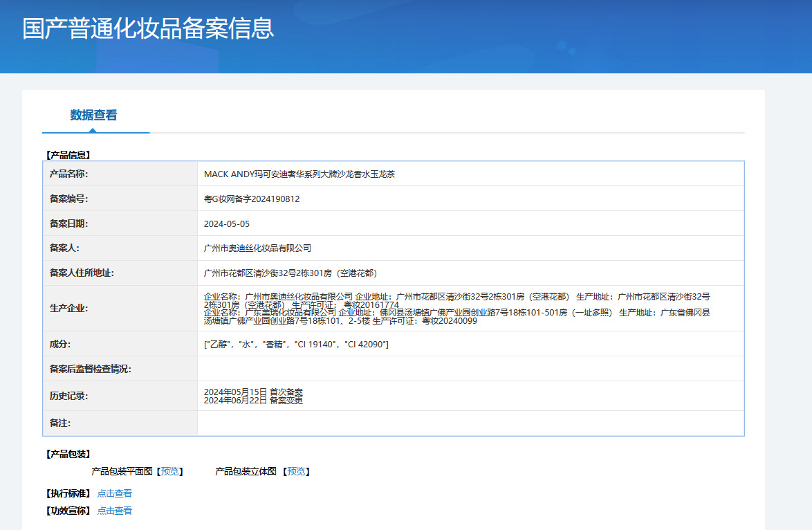Switch to the 数据查看 tab
This screenshot has width=812, height=530.
[x=93, y=115]
